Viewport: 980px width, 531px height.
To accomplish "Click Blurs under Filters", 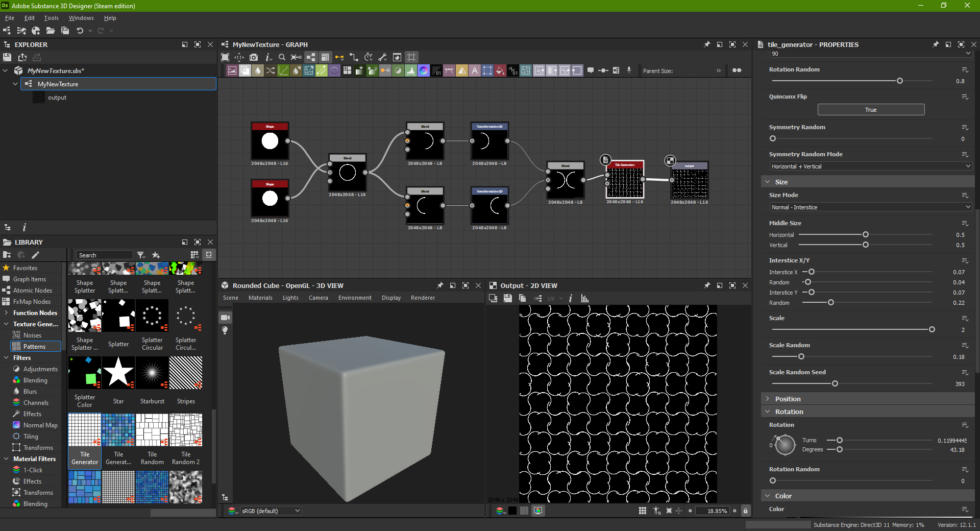I will point(30,392).
